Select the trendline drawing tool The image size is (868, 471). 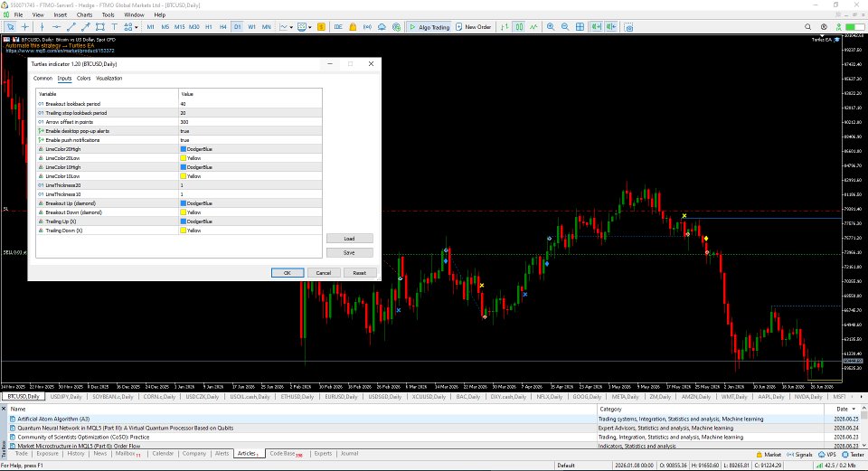(71, 26)
